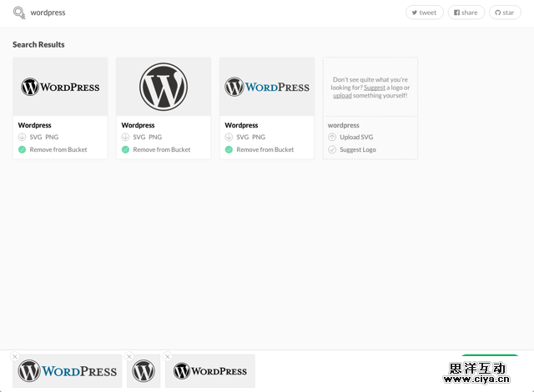
Task: Remove blue wordmark logo from Bucket via text
Action: [265, 150]
